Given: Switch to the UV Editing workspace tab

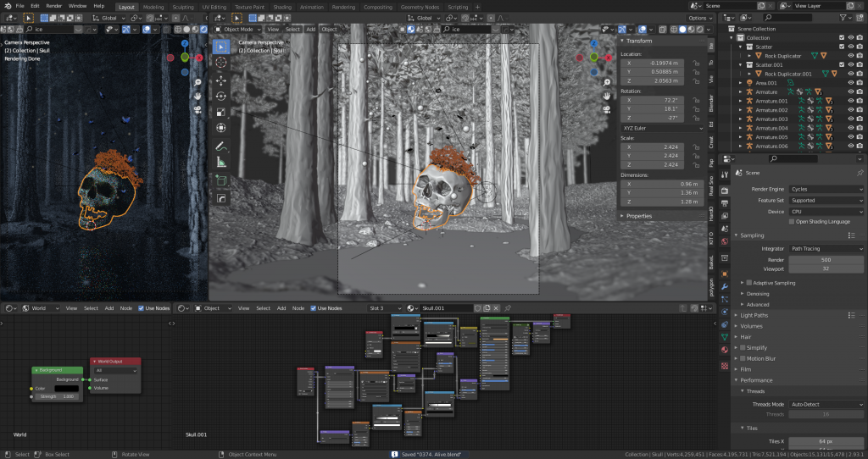Looking at the screenshot, I should (x=214, y=7).
